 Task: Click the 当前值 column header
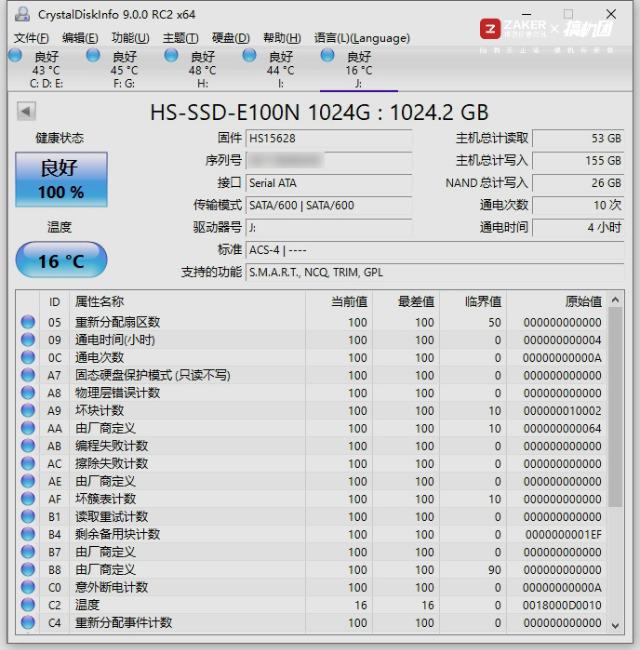(339, 302)
